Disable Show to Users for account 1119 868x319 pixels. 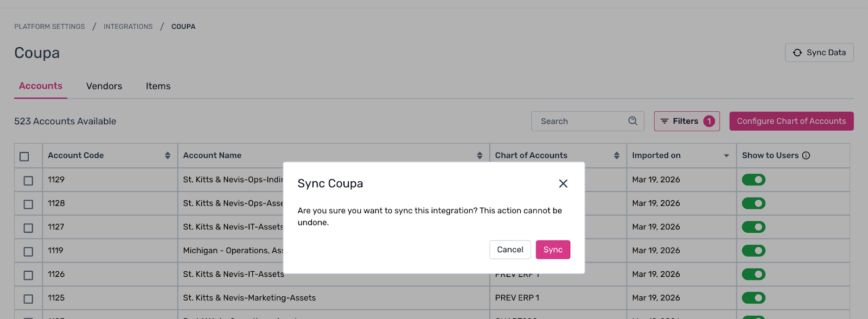(x=754, y=251)
